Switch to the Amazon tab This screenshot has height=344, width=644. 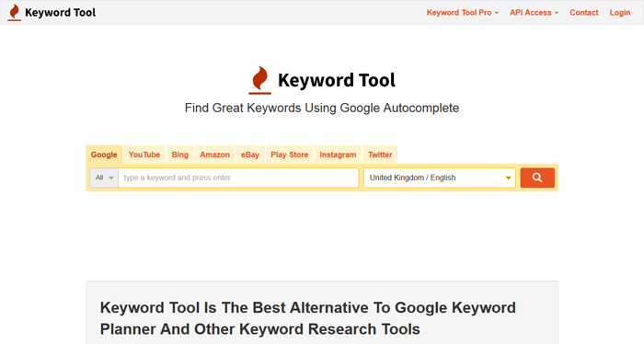pos(214,155)
